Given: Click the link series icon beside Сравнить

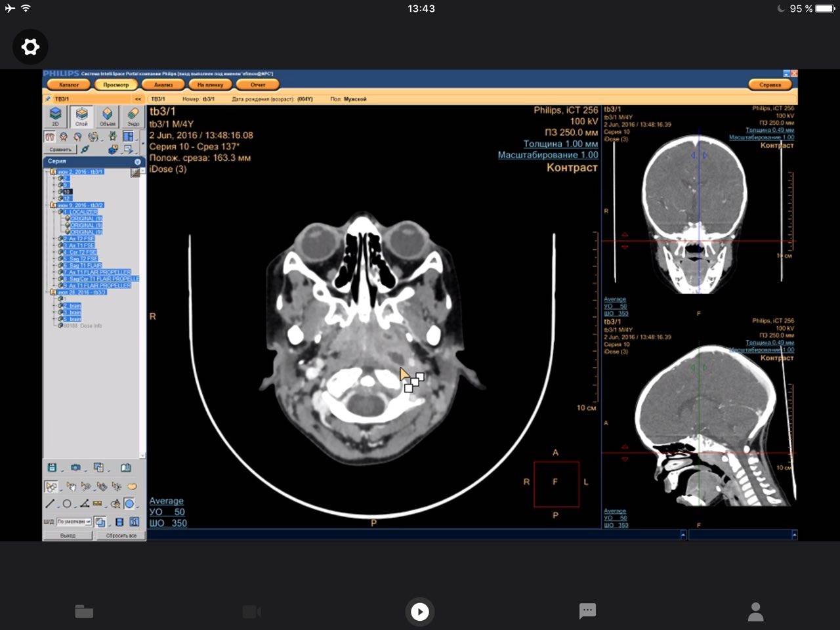Looking at the screenshot, I should pyautogui.click(x=85, y=149).
